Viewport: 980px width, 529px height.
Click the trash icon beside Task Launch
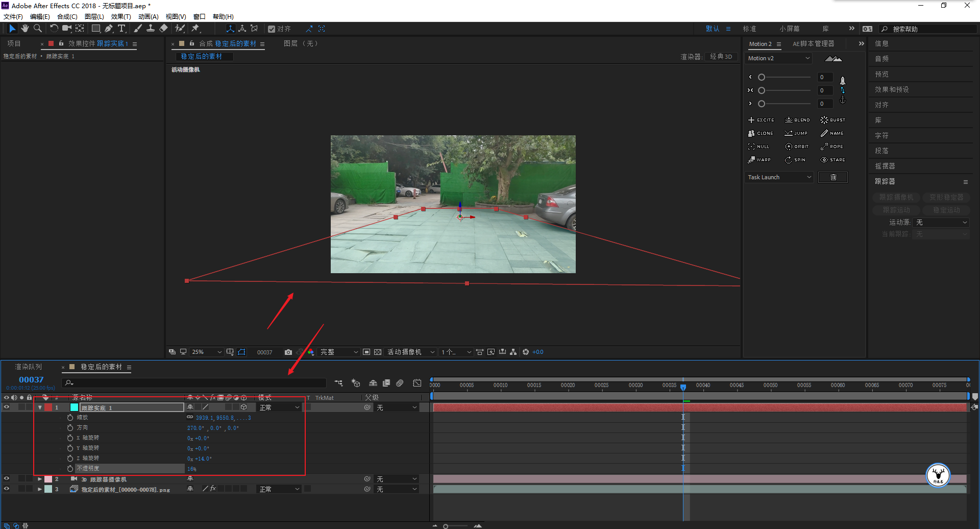pos(833,177)
